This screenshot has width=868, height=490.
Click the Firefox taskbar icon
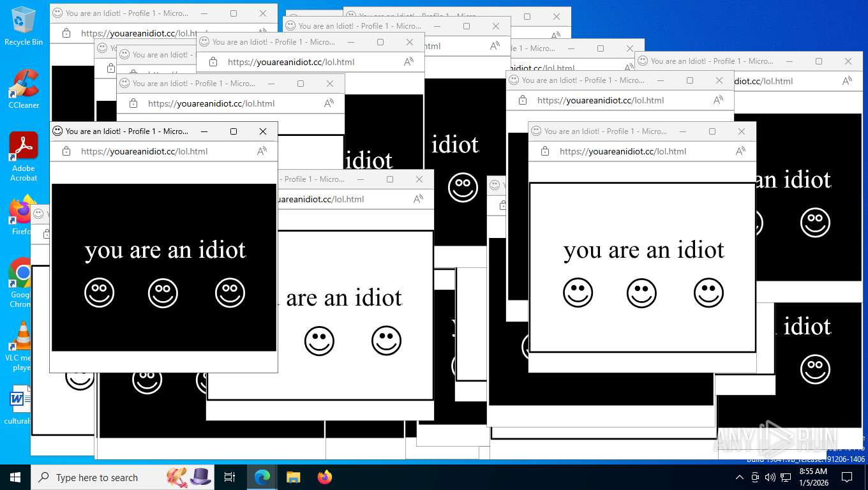point(324,477)
